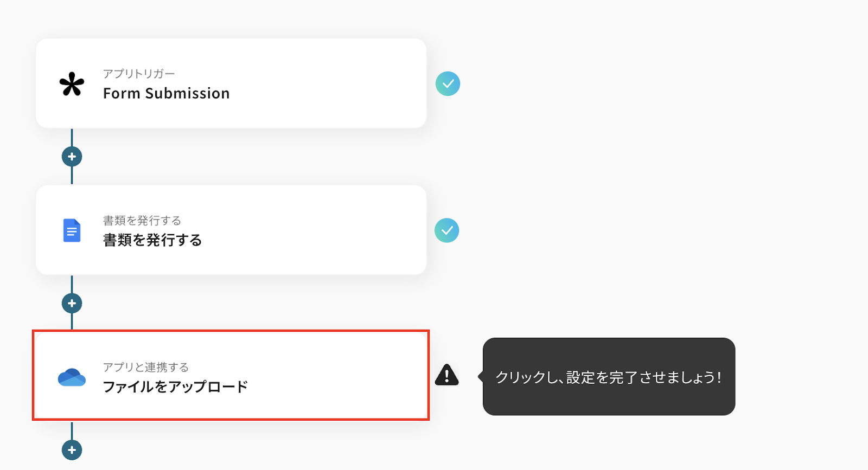This screenshot has width=868, height=470.
Task: Add a step below 書類を発行する card
Action: (72, 303)
